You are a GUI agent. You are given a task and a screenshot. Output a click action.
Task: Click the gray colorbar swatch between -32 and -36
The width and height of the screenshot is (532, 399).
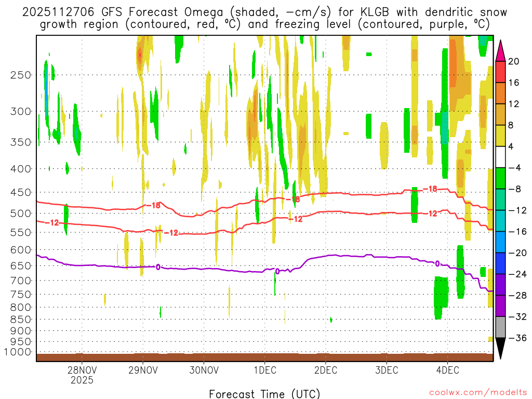point(500,327)
